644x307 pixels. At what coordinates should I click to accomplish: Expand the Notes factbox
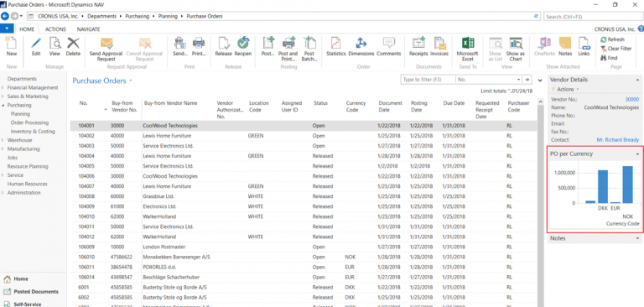point(637,238)
